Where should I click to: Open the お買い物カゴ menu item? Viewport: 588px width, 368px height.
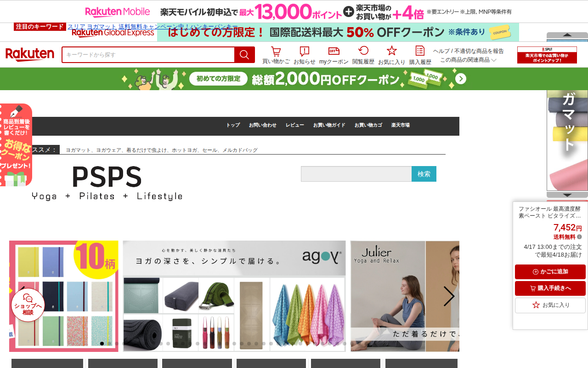tap(368, 125)
